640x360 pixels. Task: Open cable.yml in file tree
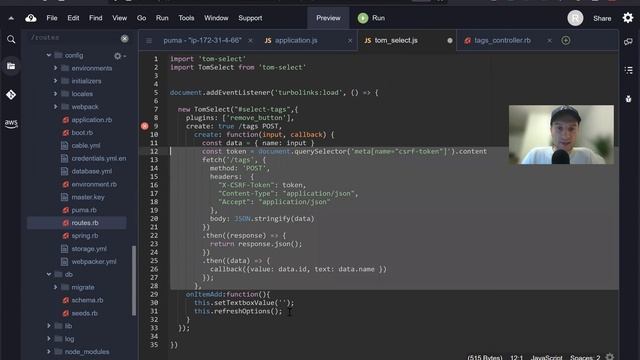point(86,145)
